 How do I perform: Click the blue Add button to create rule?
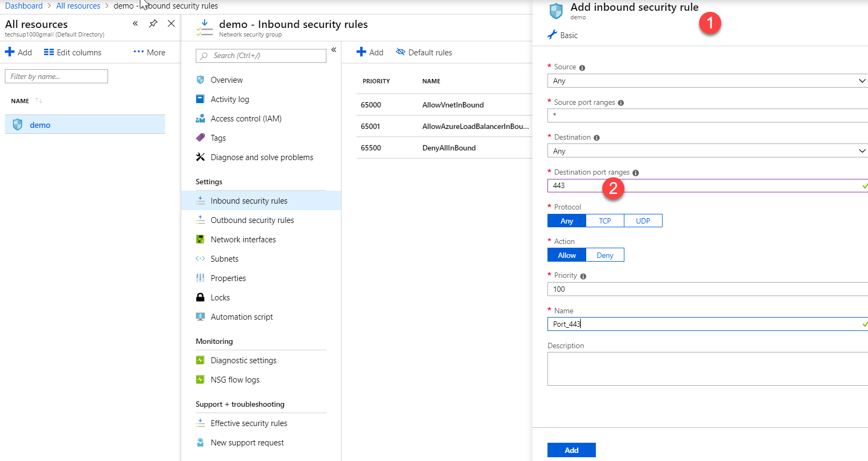click(572, 450)
